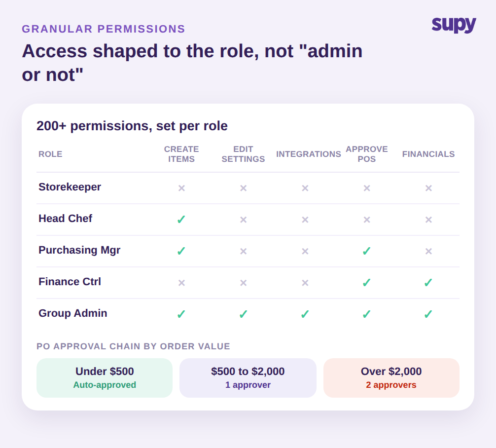Click the Supy logo
Viewport: 496px width, 448px height.
[454, 25]
